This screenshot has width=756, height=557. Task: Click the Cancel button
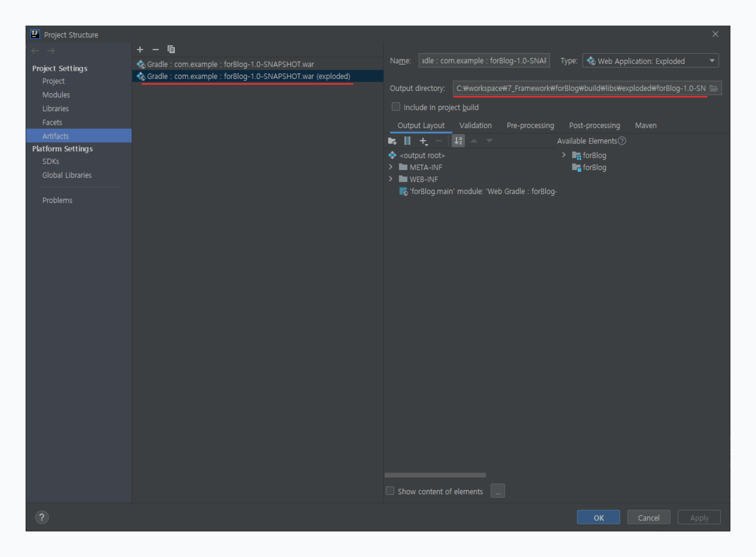tap(649, 517)
